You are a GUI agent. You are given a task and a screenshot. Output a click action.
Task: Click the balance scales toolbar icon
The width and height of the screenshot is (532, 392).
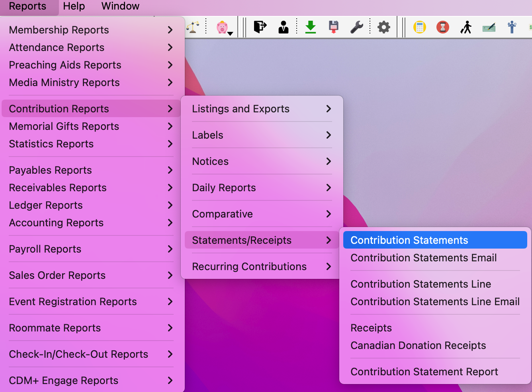coord(193,27)
